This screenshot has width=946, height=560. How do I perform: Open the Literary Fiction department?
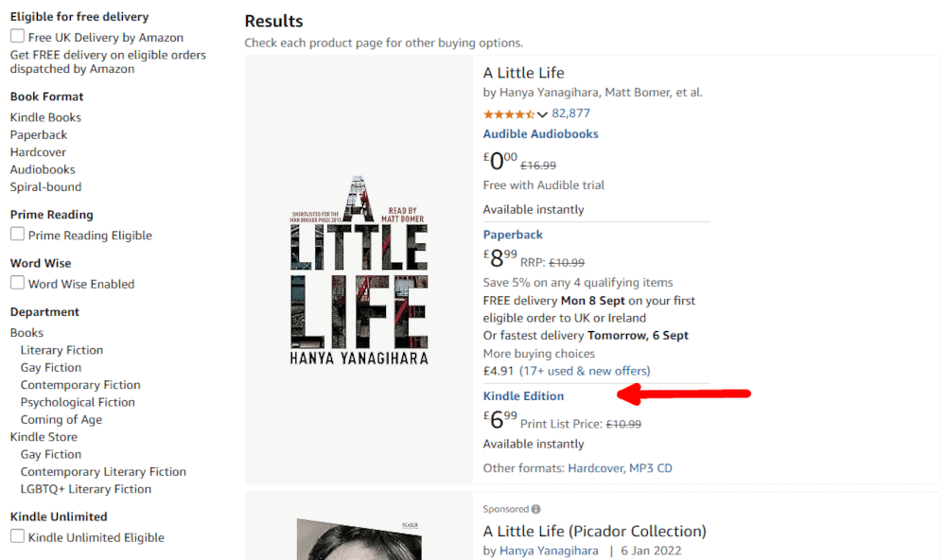coord(61,350)
